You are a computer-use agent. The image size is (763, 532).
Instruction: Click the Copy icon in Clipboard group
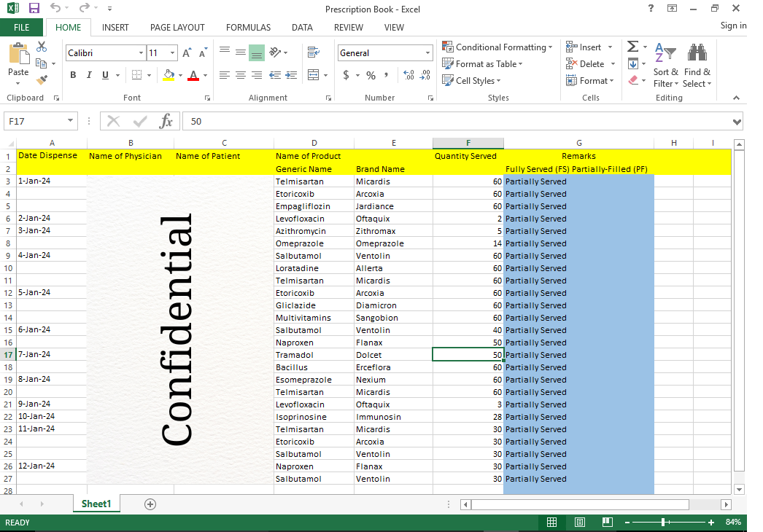click(x=42, y=63)
